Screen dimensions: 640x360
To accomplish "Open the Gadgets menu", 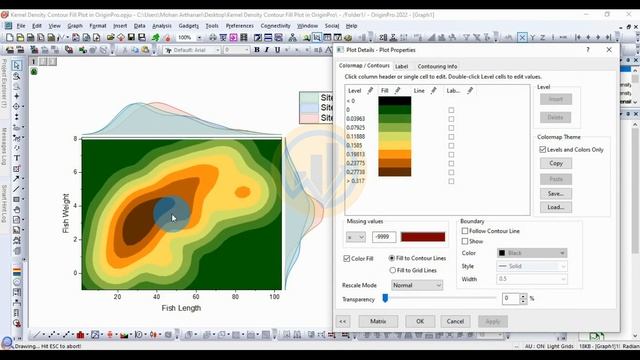I will click(x=189, y=26).
